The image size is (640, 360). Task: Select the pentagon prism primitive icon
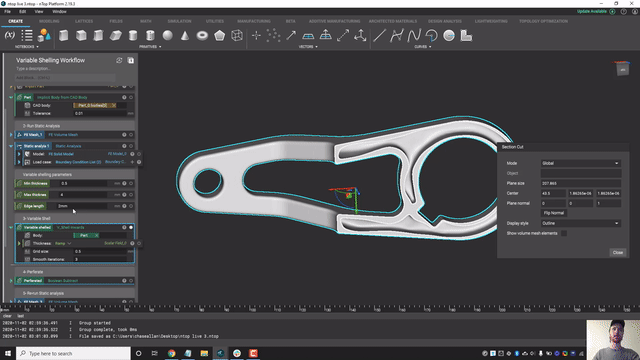pos(220,36)
